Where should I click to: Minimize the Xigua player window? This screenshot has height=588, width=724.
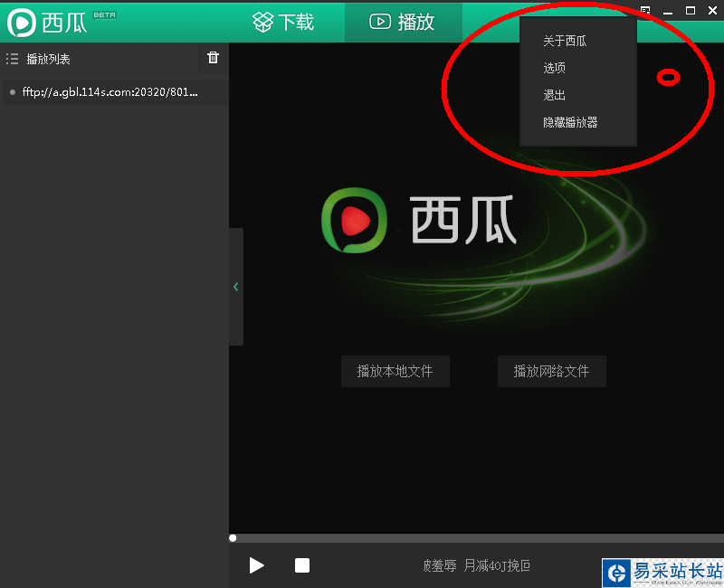(668, 11)
